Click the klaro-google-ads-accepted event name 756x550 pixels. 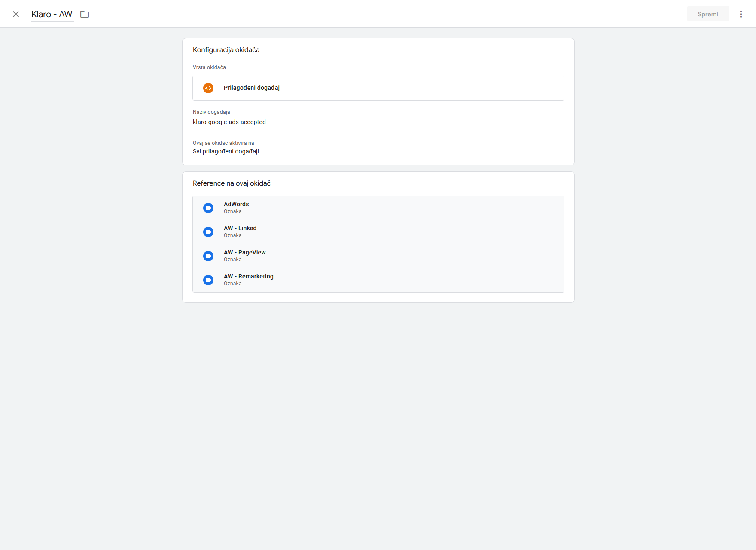[x=229, y=122]
